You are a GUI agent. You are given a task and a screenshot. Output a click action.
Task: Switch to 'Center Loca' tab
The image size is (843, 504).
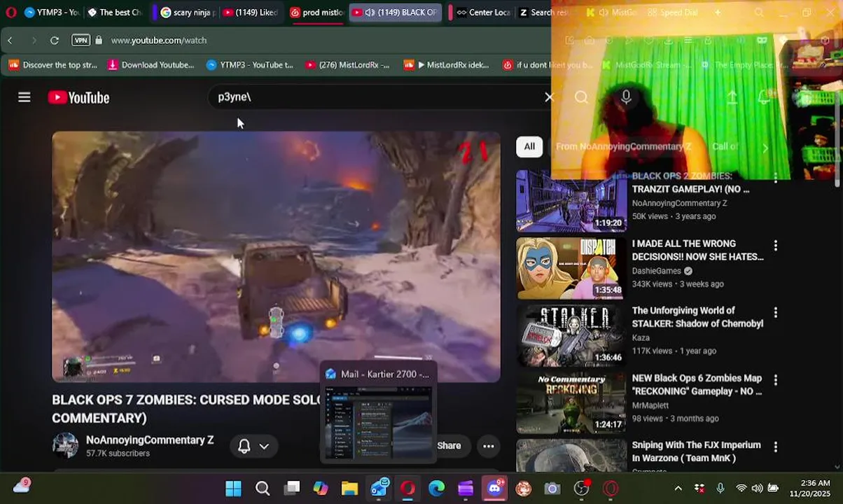click(x=482, y=13)
